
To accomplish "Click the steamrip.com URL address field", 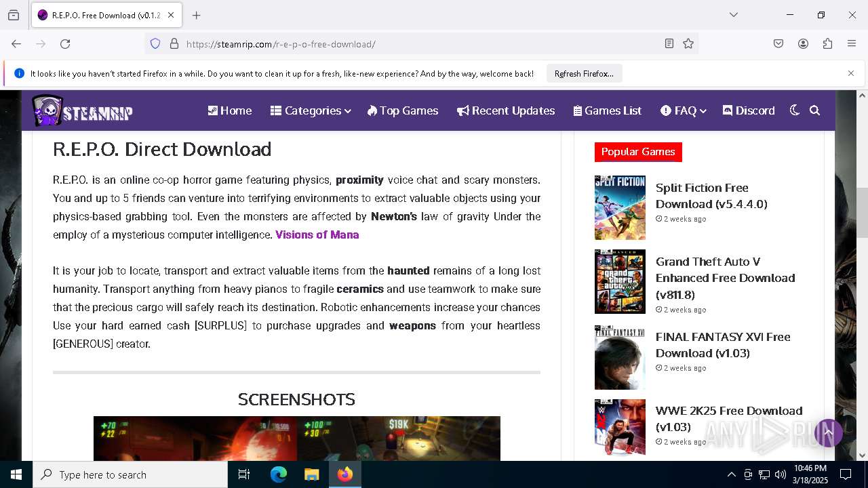I will click(x=420, y=43).
